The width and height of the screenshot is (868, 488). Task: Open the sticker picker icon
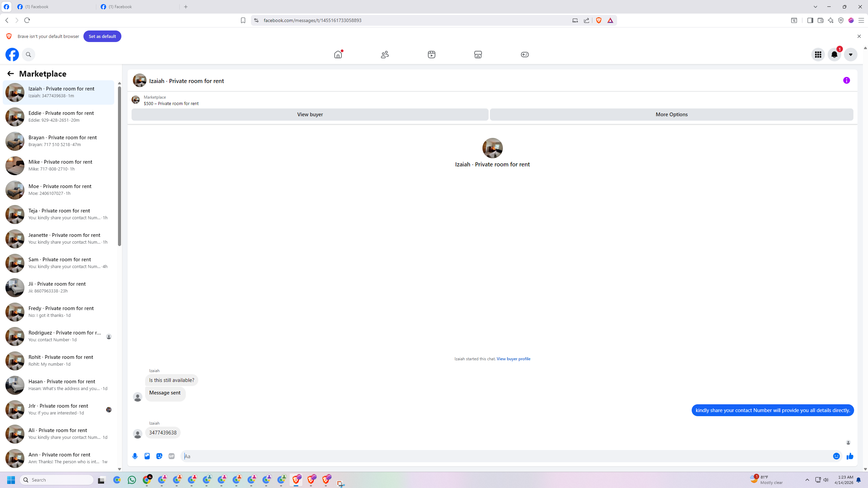(159, 456)
